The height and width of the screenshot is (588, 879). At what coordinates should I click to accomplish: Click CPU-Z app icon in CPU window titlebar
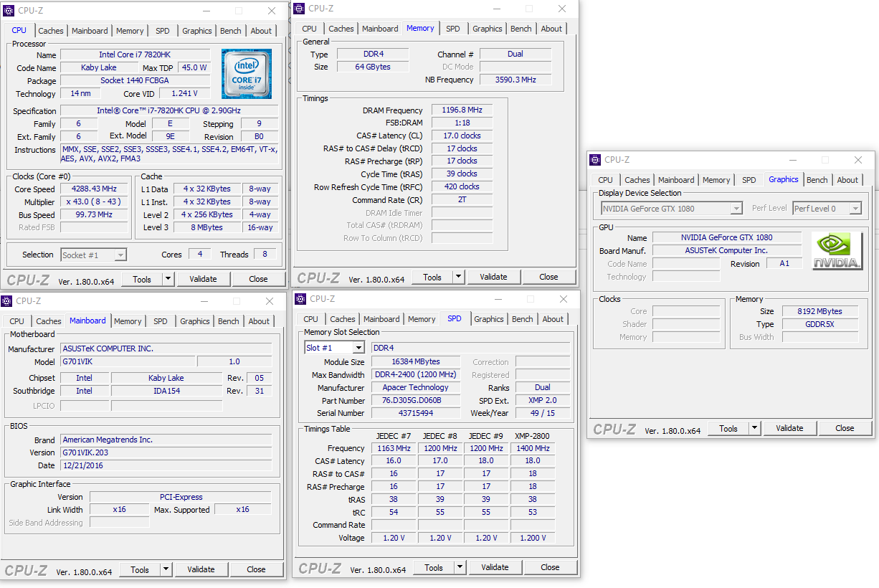tap(9, 11)
